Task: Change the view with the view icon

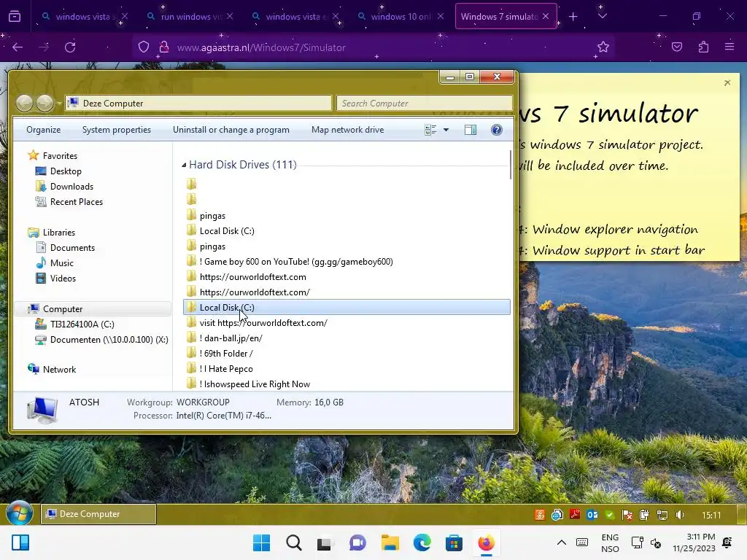Action: (x=430, y=130)
